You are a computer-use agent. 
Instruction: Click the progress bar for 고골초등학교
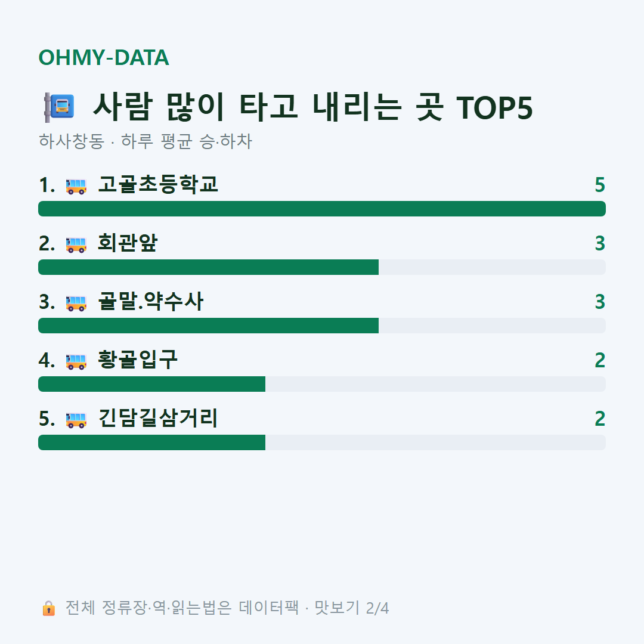click(322, 209)
